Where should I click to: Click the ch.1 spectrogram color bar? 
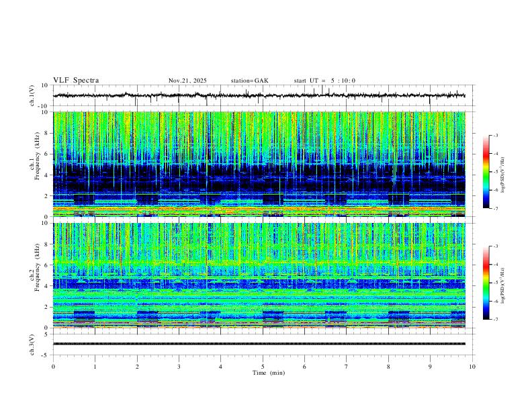486,172
